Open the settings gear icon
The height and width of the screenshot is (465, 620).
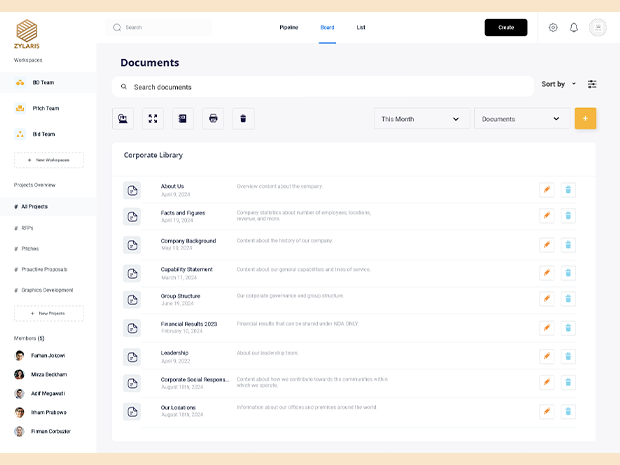[x=553, y=28]
